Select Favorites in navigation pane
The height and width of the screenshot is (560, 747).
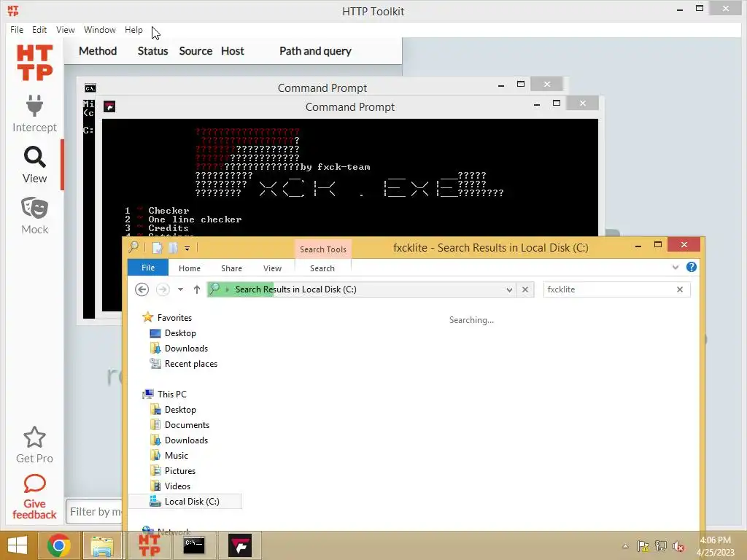coord(174,318)
